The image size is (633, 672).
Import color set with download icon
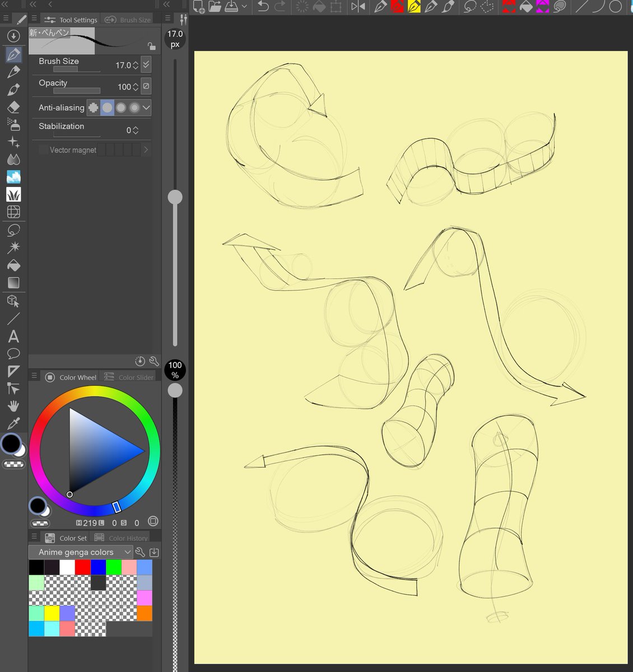pyautogui.click(x=154, y=552)
